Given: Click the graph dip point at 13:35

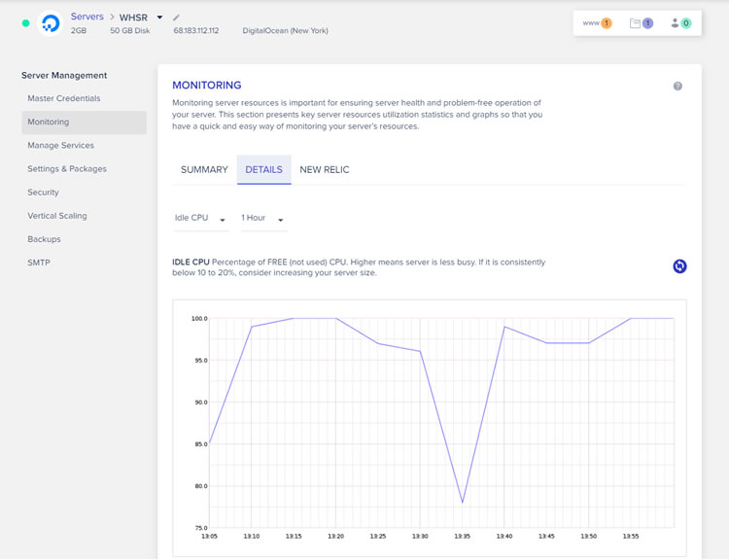Looking at the screenshot, I should [x=462, y=503].
